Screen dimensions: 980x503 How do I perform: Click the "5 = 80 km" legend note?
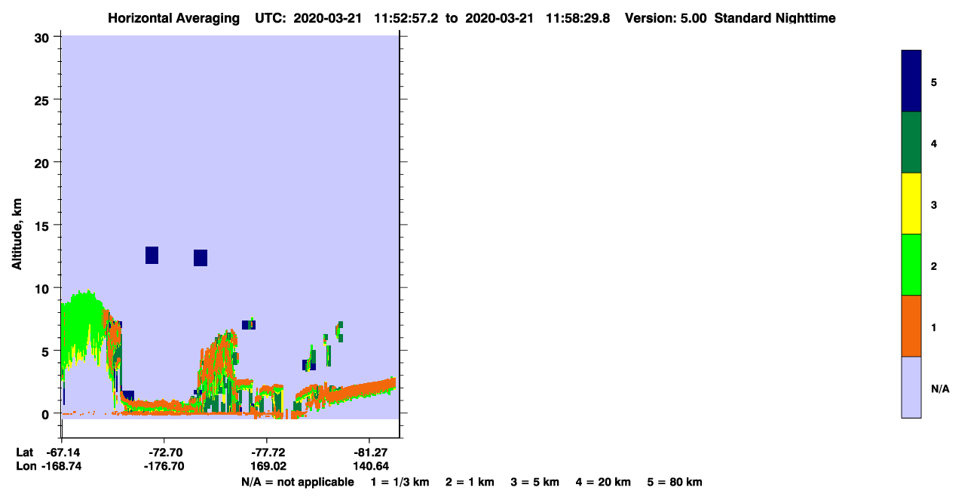point(675,482)
